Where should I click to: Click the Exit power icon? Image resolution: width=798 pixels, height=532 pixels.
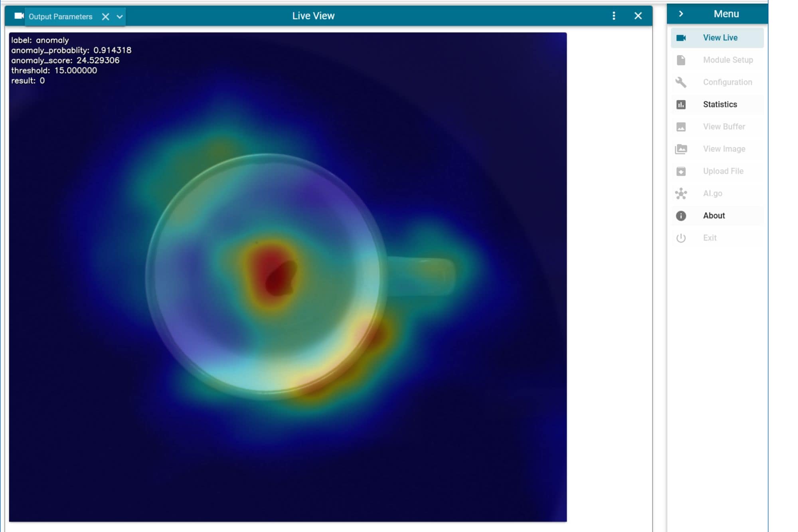[x=681, y=238]
